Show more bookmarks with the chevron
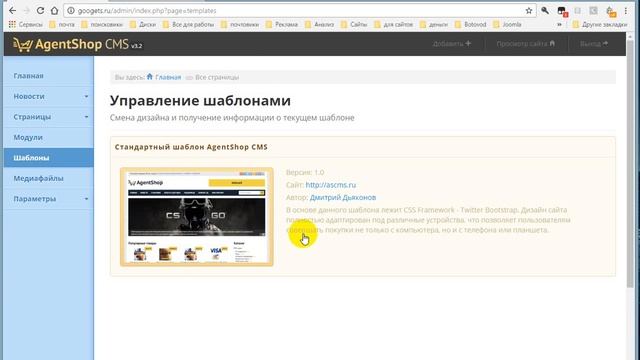640x360 pixels. tap(559, 24)
